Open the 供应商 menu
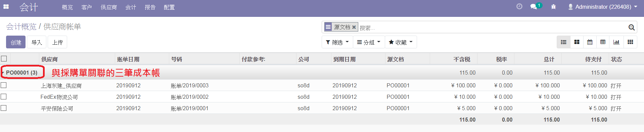 pos(109,7)
